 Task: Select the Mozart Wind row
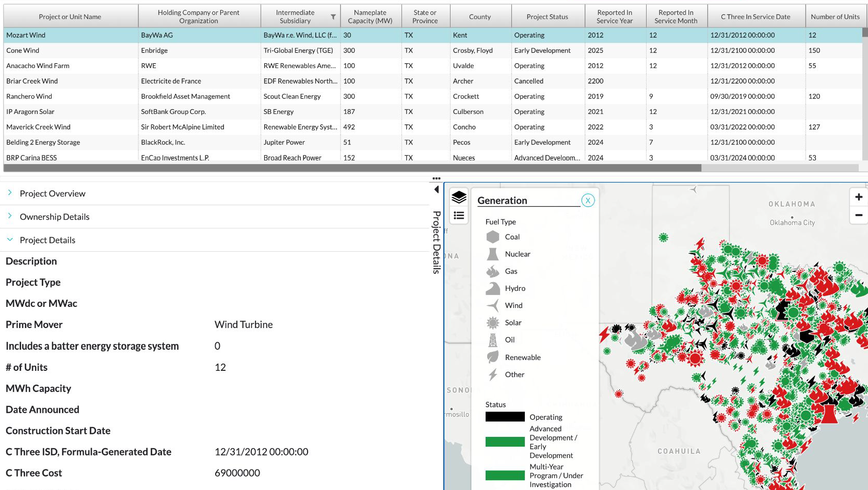click(x=432, y=35)
